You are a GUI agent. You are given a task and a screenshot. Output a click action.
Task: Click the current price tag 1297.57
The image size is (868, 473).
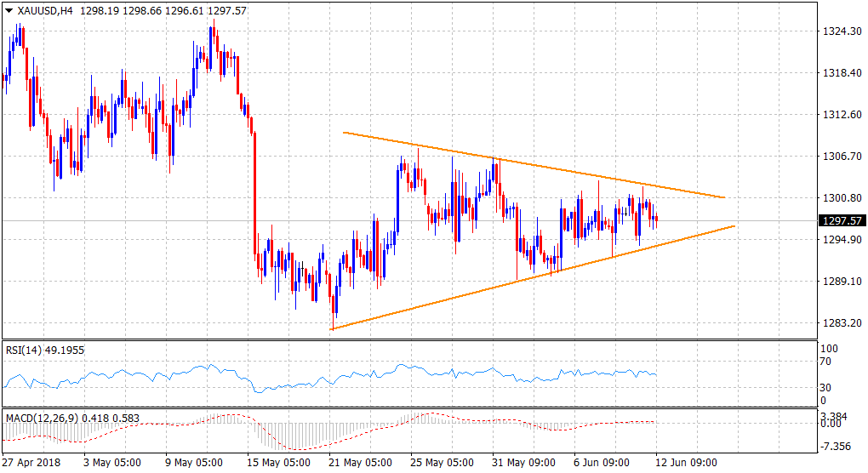842,220
